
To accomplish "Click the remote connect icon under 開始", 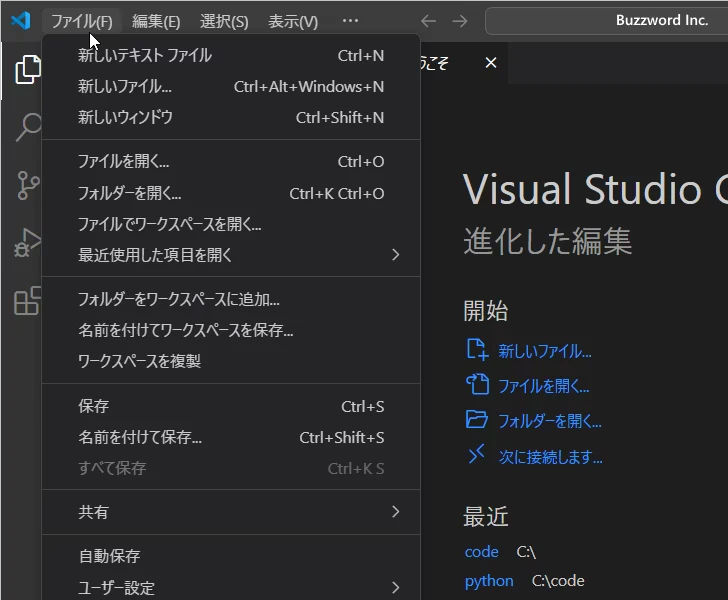I will pyautogui.click(x=476, y=454).
